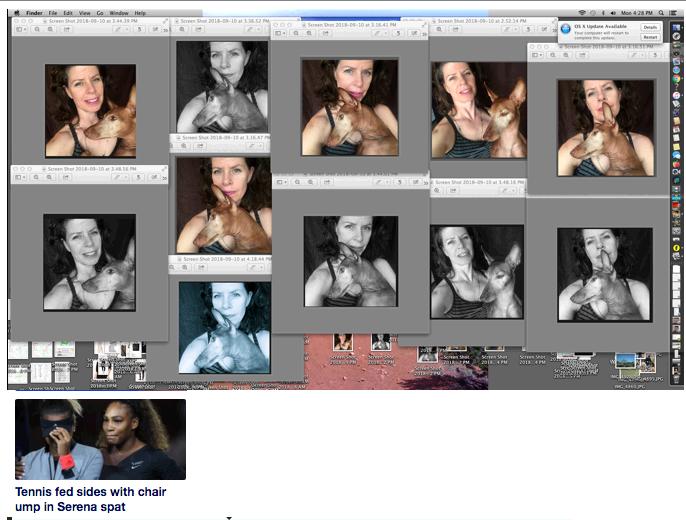Rotate the image in 3.16.41 PM window

pos(398,33)
